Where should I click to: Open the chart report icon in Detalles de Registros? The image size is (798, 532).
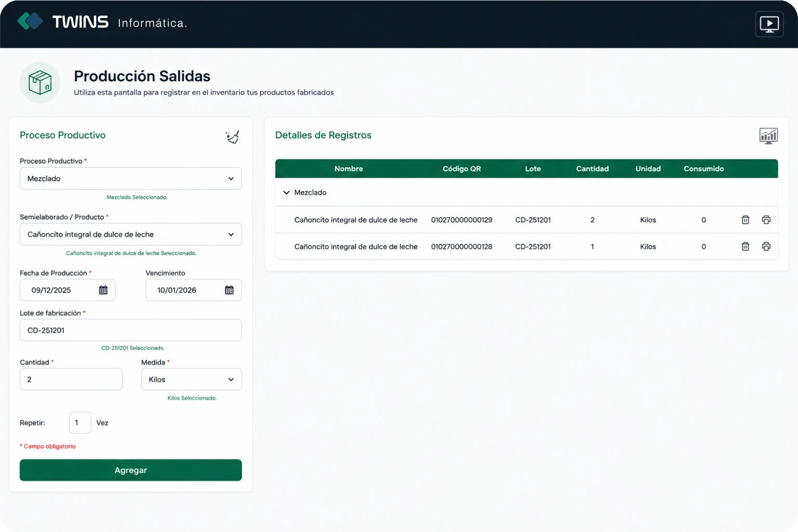[x=768, y=136]
